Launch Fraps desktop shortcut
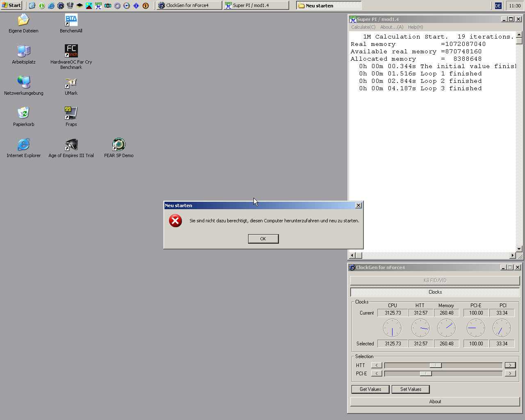This screenshot has width=525, height=420. pos(71,117)
